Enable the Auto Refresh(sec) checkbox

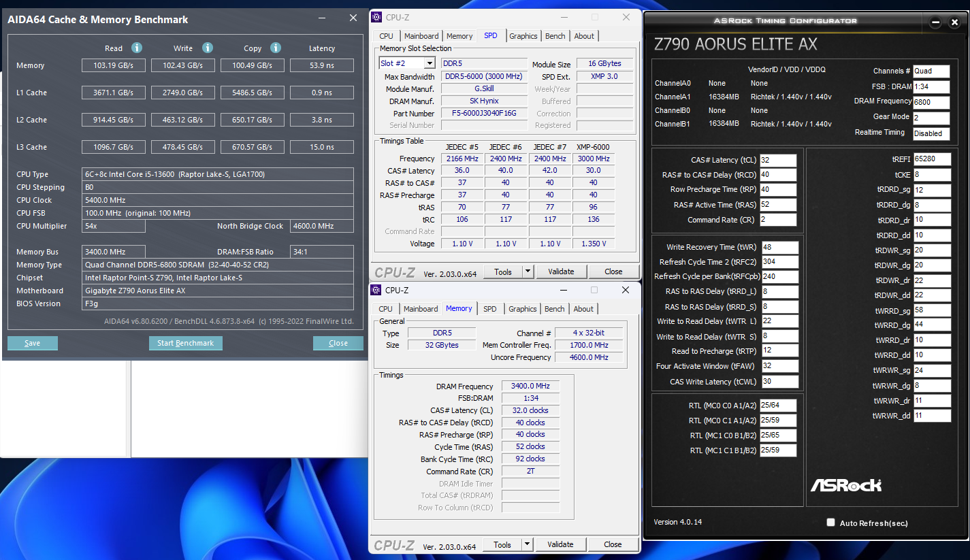830,523
